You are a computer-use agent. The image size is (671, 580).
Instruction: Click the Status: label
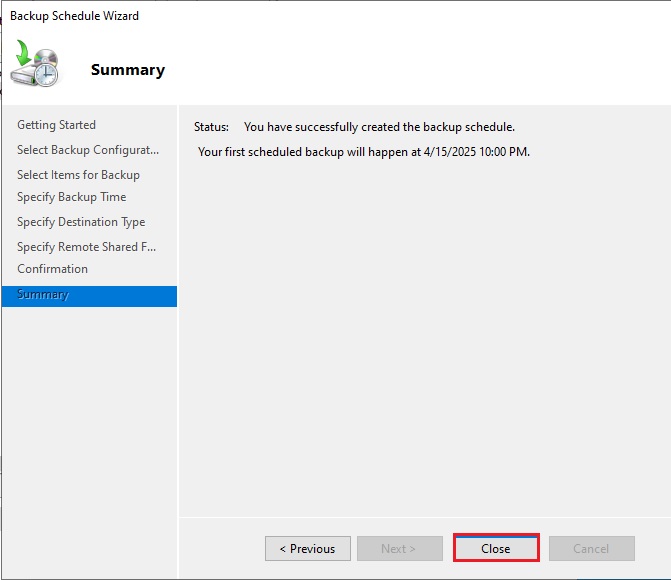click(211, 127)
